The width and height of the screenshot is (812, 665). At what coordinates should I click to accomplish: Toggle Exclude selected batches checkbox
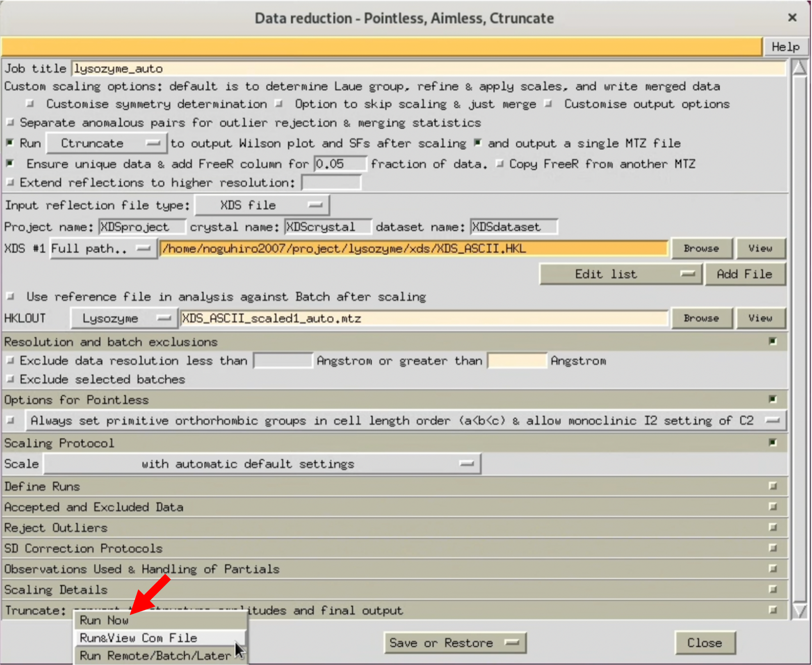[x=11, y=379]
